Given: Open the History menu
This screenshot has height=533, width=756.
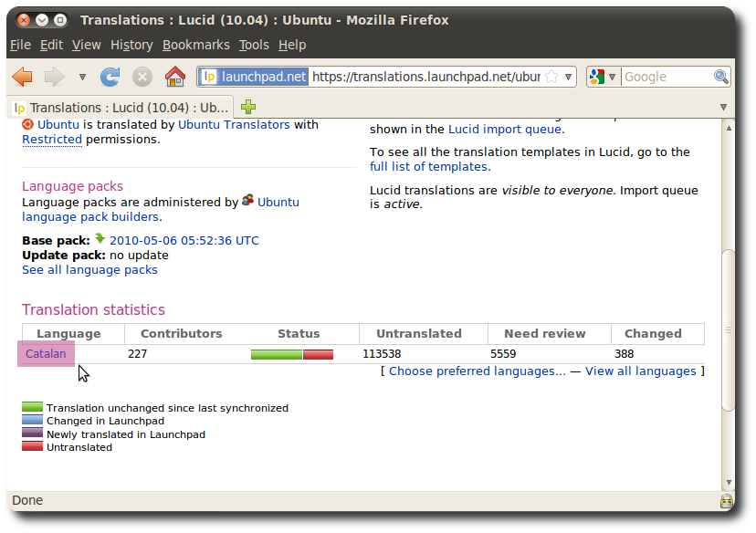Looking at the screenshot, I should [131, 45].
